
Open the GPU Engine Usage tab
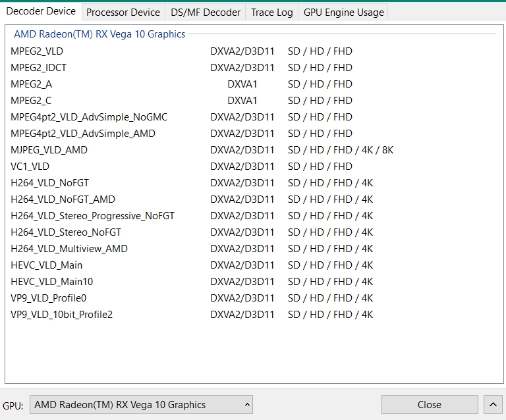click(x=343, y=13)
